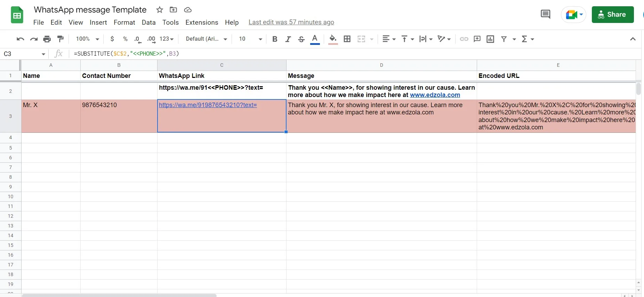
Task: Open borders options icon
Action: click(x=347, y=39)
